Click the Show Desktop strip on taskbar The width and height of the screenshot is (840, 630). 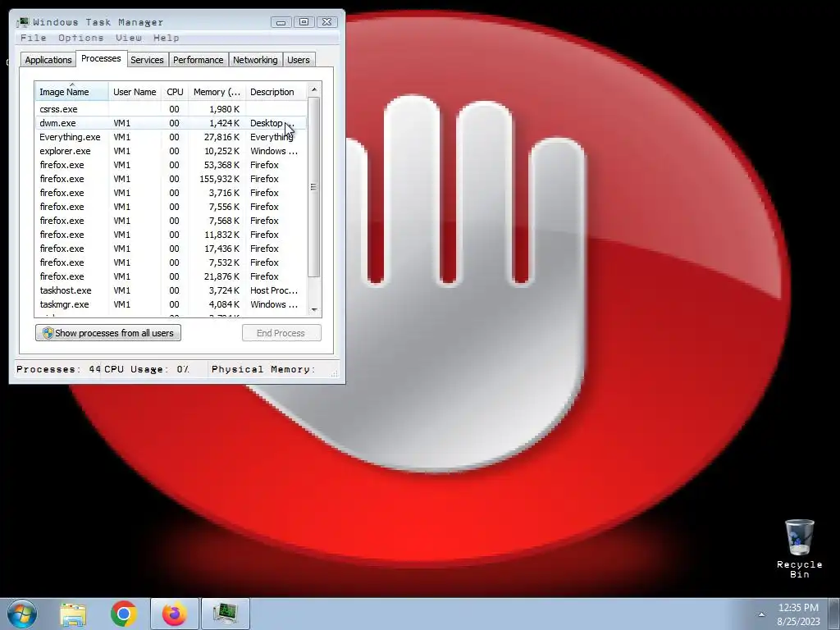(x=834, y=614)
